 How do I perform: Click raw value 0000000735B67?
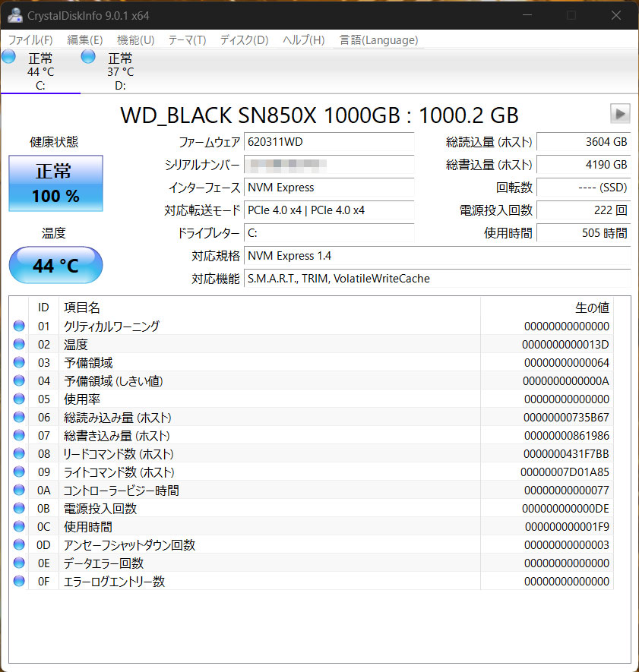[x=566, y=418]
